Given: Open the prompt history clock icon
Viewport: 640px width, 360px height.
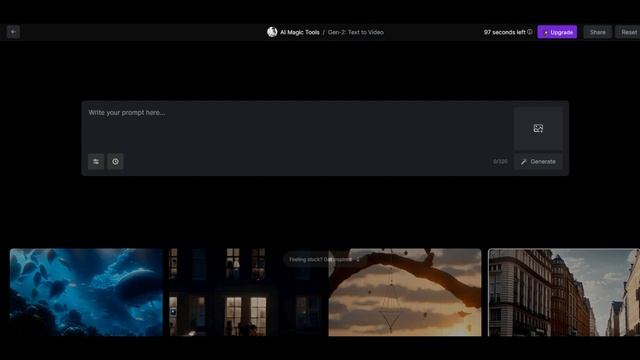Looking at the screenshot, I should click(x=116, y=162).
